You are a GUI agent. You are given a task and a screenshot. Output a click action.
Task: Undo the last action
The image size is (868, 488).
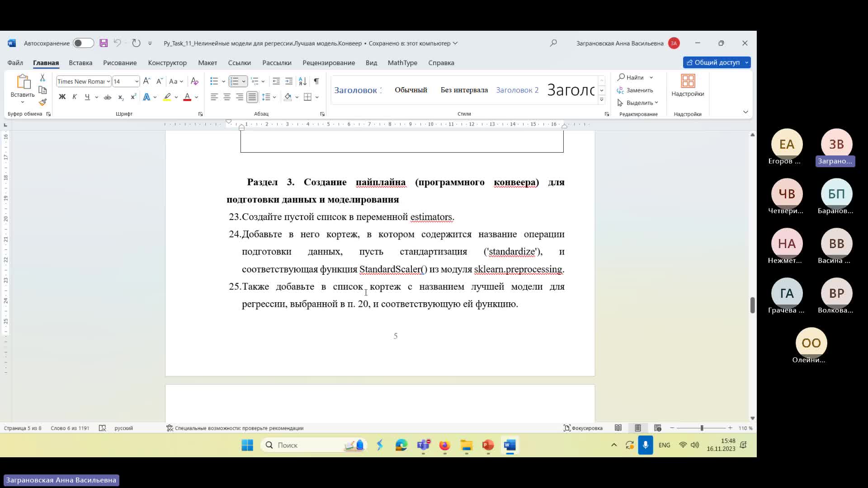(117, 43)
